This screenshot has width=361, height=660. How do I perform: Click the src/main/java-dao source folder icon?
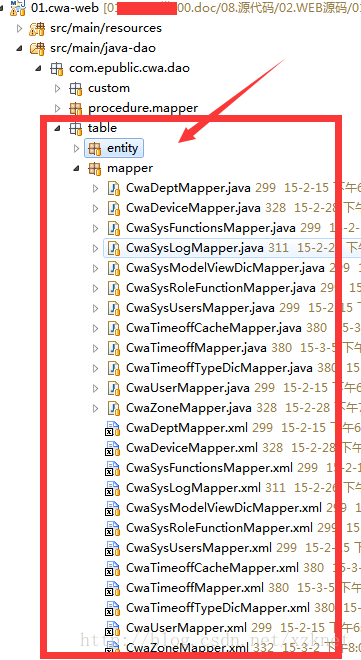tap(37, 48)
